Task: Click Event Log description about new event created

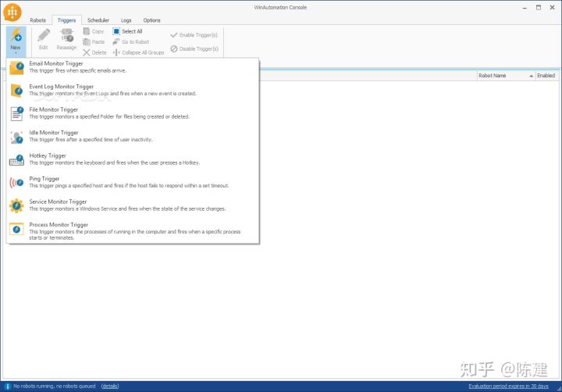Action: coord(113,94)
